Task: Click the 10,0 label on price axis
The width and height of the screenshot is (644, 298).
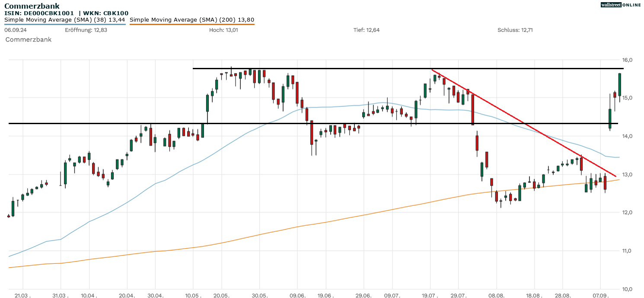Action: tap(628, 289)
